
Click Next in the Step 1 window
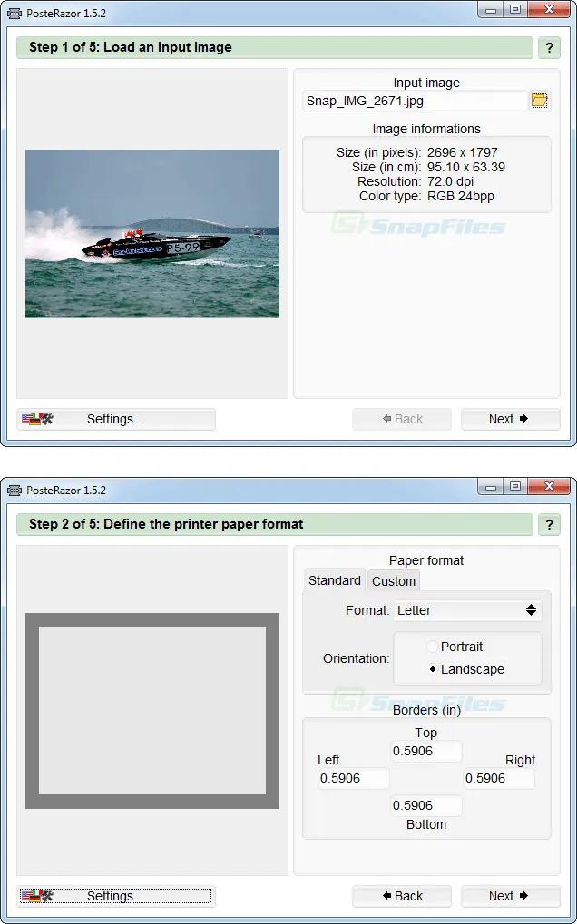click(511, 419)
